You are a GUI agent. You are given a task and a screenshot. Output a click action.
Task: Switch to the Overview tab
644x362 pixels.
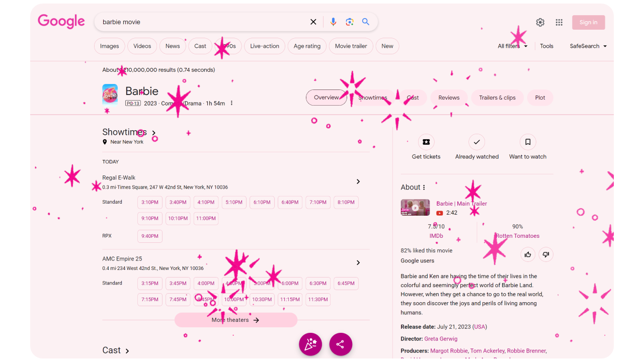coord(327,98)
